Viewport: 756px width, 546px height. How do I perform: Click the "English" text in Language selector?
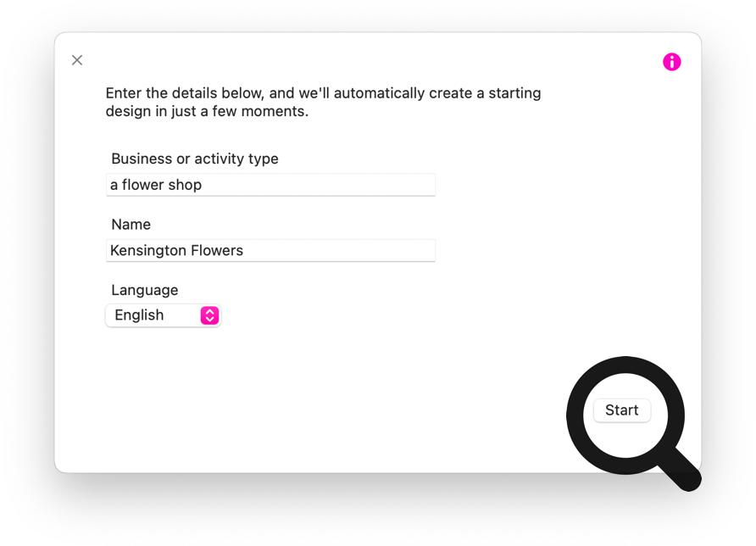(139, 315)
